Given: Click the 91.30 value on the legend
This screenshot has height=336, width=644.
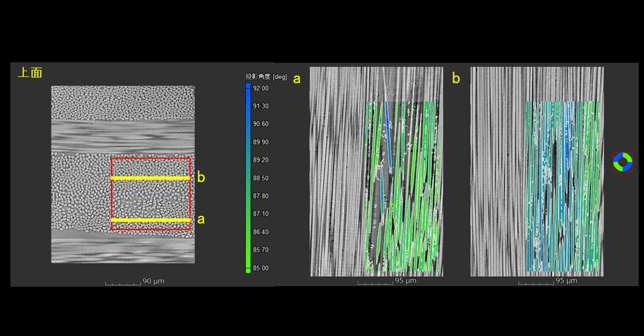Looking at the screenshot, I should click(x=261, y=106).
